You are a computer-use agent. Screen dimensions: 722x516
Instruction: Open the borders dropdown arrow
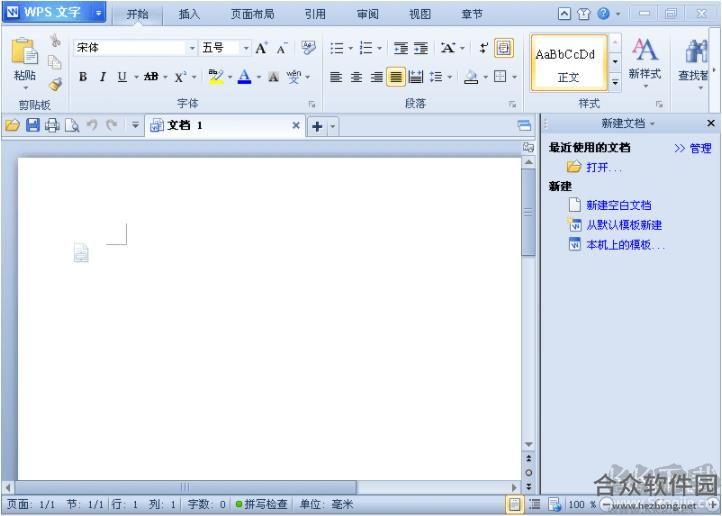click(515, 77)
